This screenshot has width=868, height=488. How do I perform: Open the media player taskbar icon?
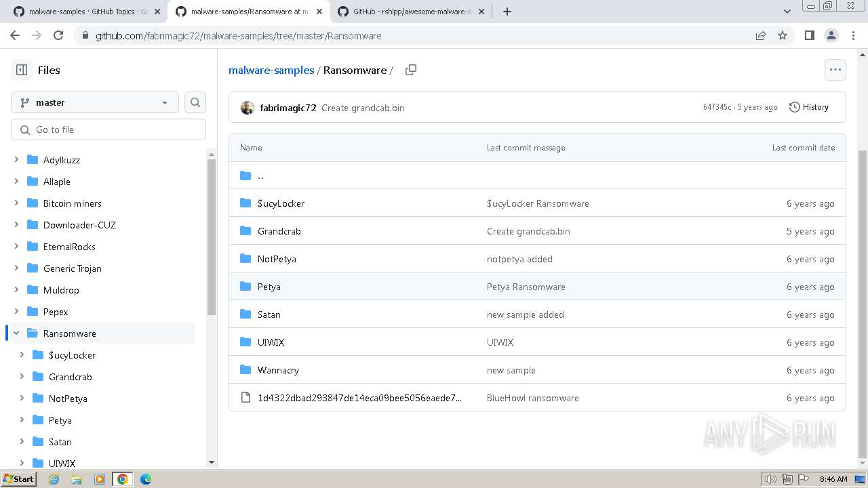pyautogui.click(x=100, y=479)
